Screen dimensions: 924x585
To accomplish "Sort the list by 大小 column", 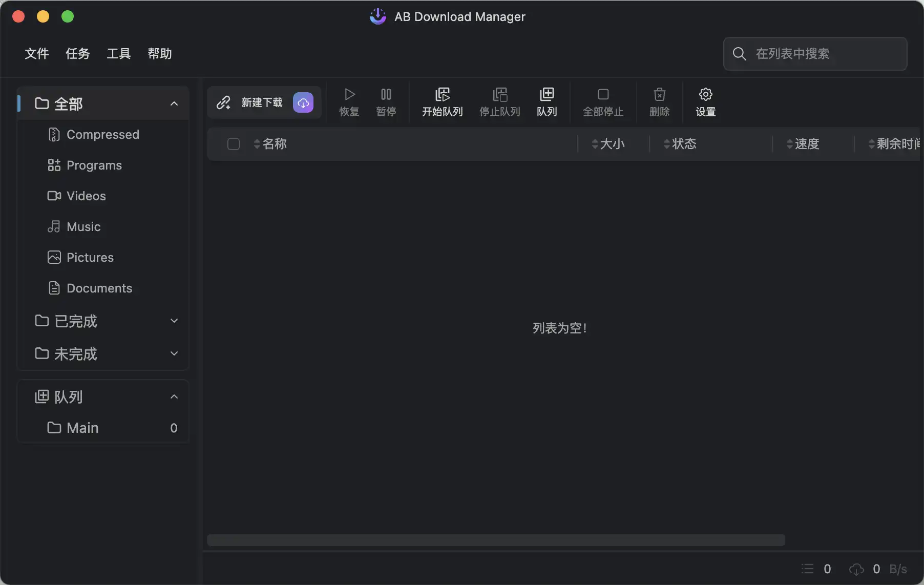I will [x=608, y=144].
